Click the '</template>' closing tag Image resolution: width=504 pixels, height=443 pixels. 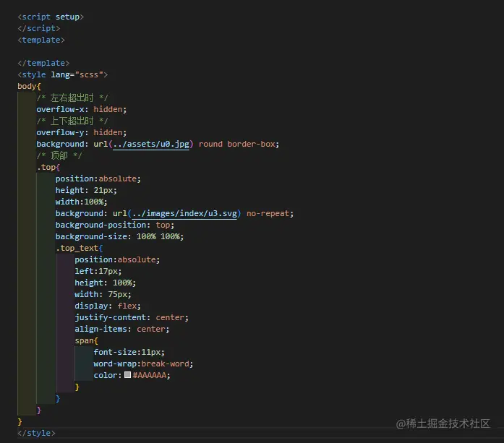(x=43, y=63)
